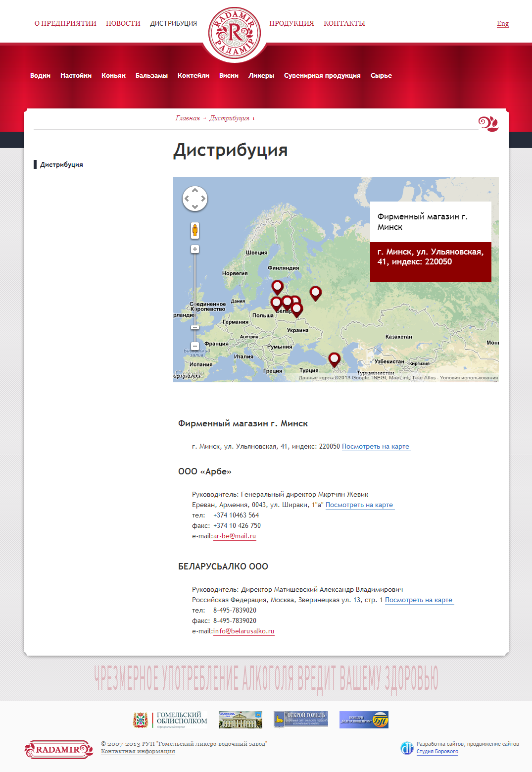Open the Открой Гомель footer banner
Image resolution: width=532 pixels, height=772 pixels.
(x=301, y=720)
